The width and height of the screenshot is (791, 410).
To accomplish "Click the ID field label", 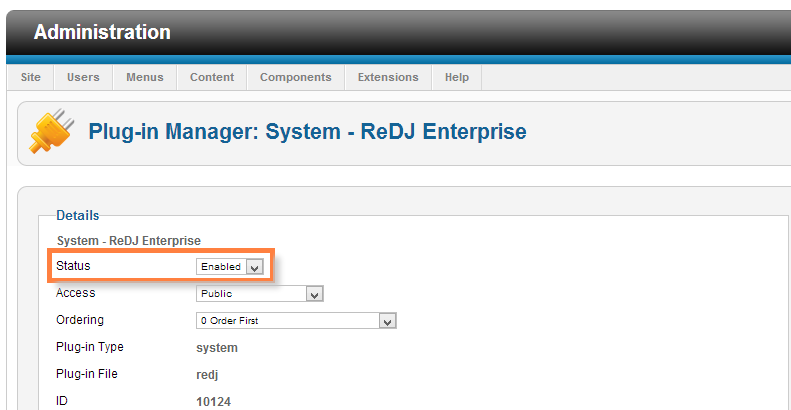I will [62, 401].
